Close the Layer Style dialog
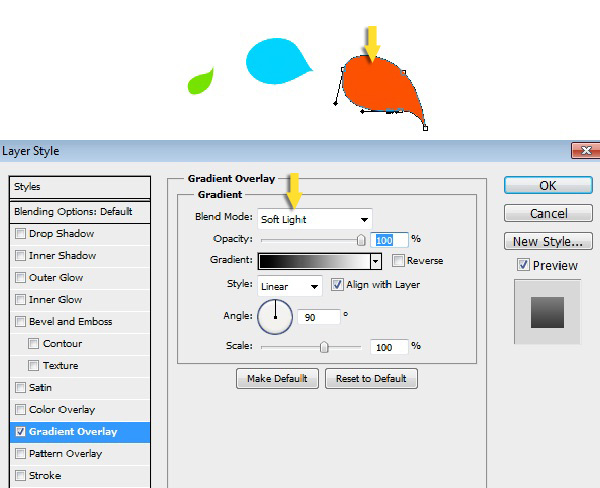The height and width of the screenshot is (488, 600). tap(584, 151)
